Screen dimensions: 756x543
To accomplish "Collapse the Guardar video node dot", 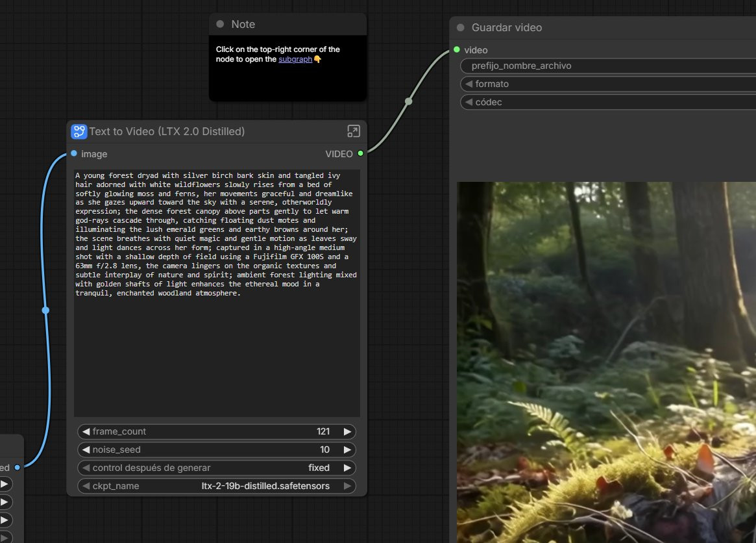I will [461, 27].
